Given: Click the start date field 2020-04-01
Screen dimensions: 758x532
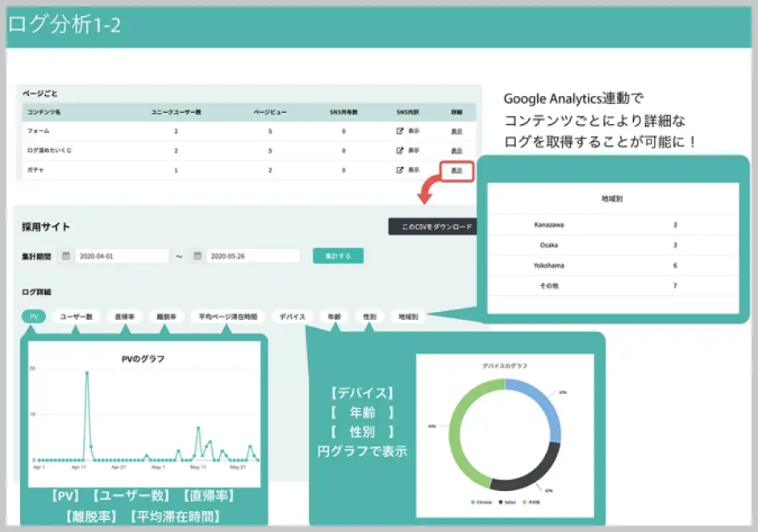Looking at the screenshot, I should pyautogui.click(x=121, y=256).
